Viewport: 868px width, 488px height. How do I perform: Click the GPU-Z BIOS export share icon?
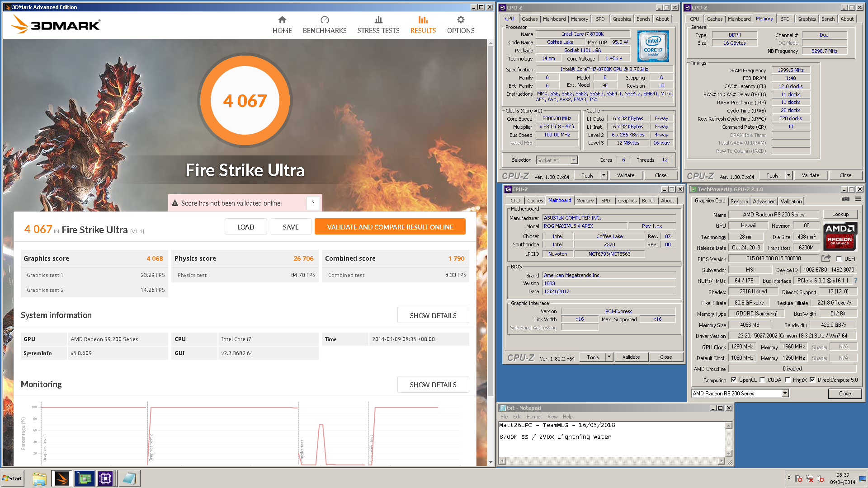[826, 258]
